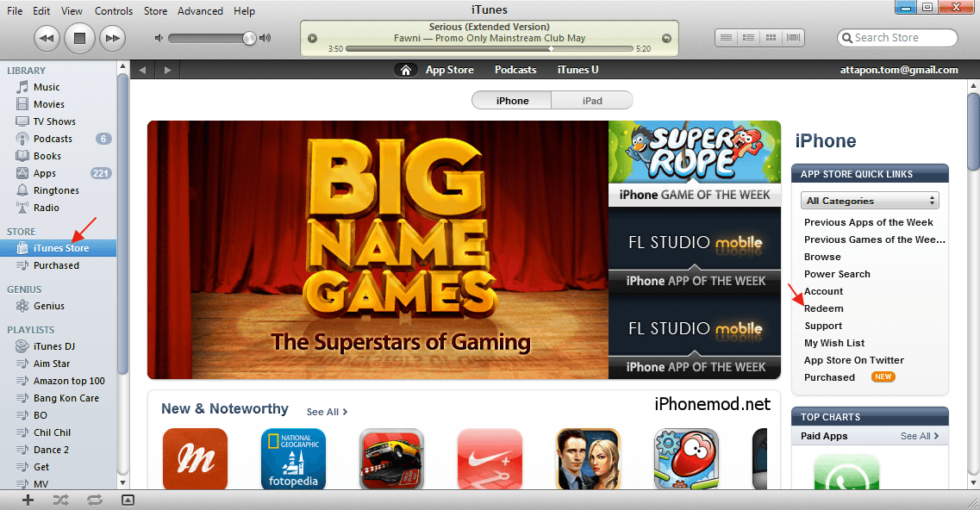Switch to Cover Flow view
This screenshot has height=510, width=980.
click(793, 38)
